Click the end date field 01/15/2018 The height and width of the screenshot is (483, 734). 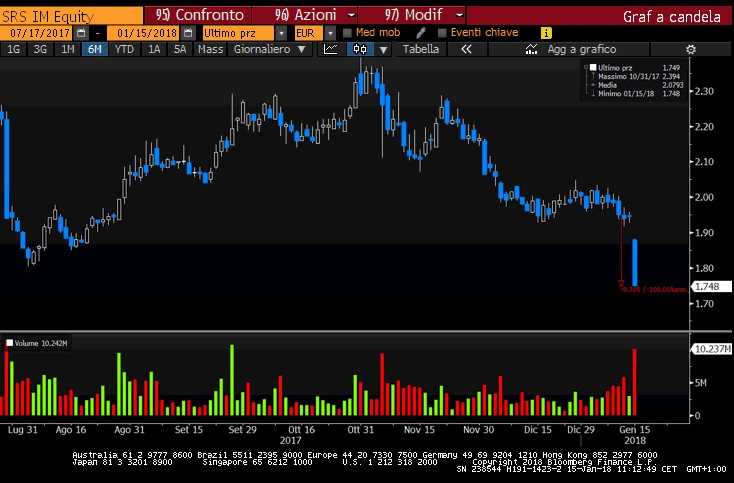pos(143,33)
